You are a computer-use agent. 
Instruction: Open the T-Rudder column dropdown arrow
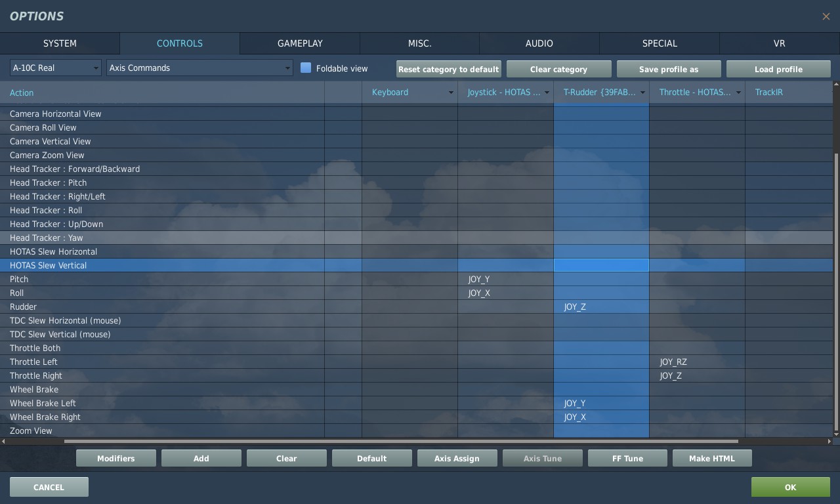coord(642,93)
